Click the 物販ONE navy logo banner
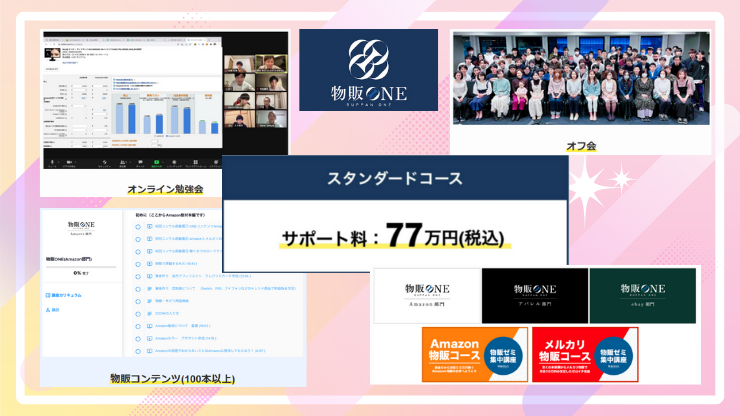 [x=369, y=70]
